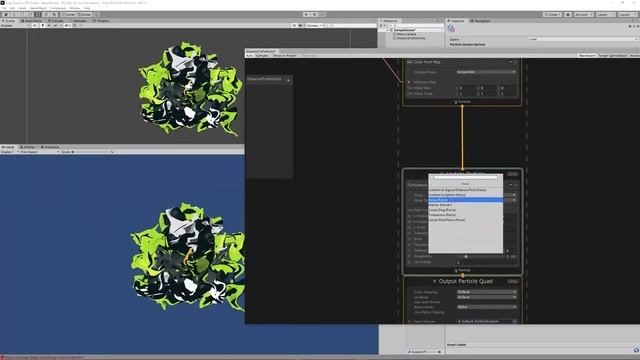Move the Roughness slider handle
Viewport: 640px width, 360px height.
pos(466,256)
